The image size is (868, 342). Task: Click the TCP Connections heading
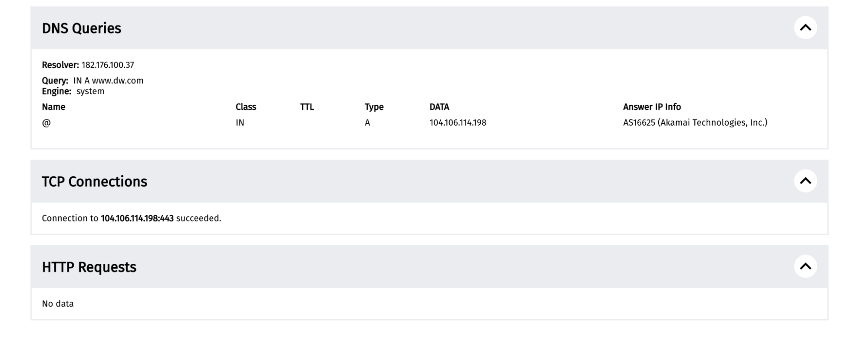pyautogui.click(x=95, y=182)
